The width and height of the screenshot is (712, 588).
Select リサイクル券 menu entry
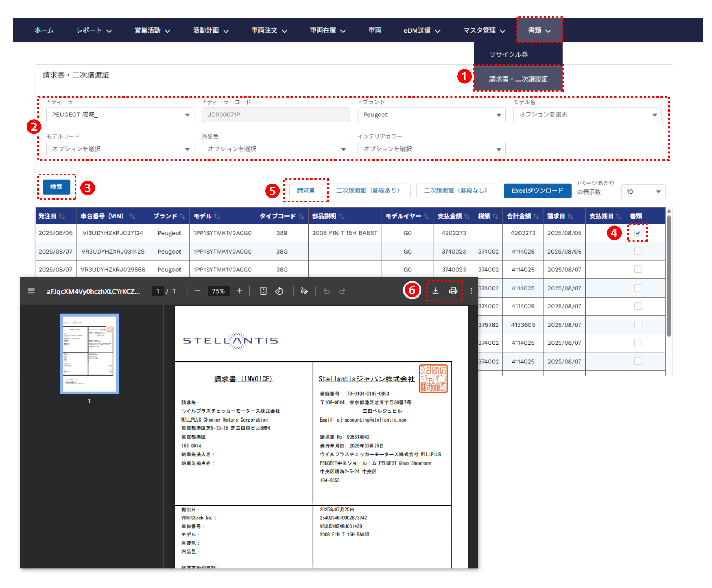pyautogui.click(x=508, y=54)
